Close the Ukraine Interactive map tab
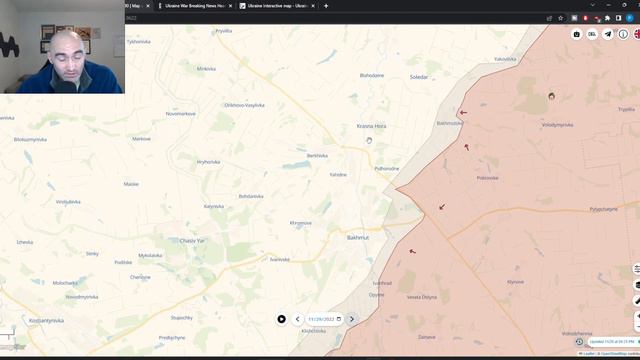 pyautogui.click(x=313, y=6)
